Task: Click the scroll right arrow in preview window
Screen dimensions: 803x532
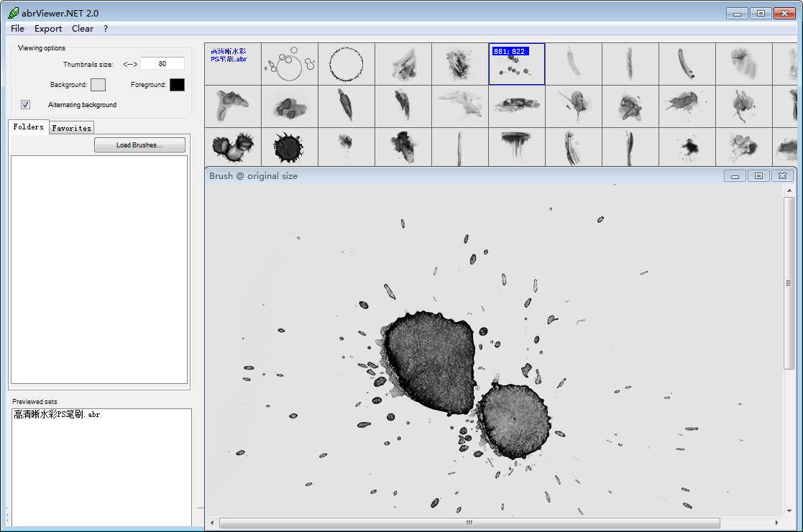Action: (777, 523)
